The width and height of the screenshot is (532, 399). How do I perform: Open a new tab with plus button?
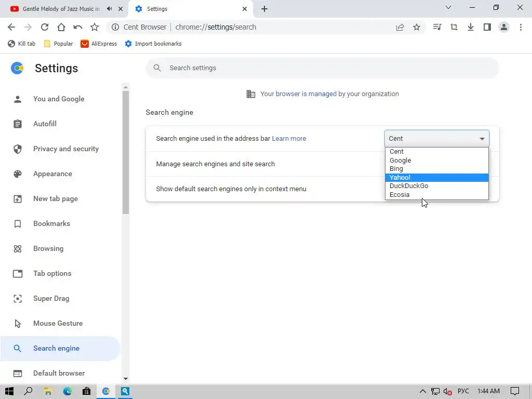(x=264, y=9)
